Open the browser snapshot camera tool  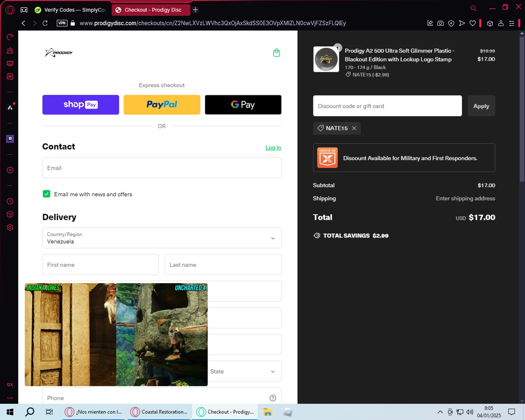[441, 23]
